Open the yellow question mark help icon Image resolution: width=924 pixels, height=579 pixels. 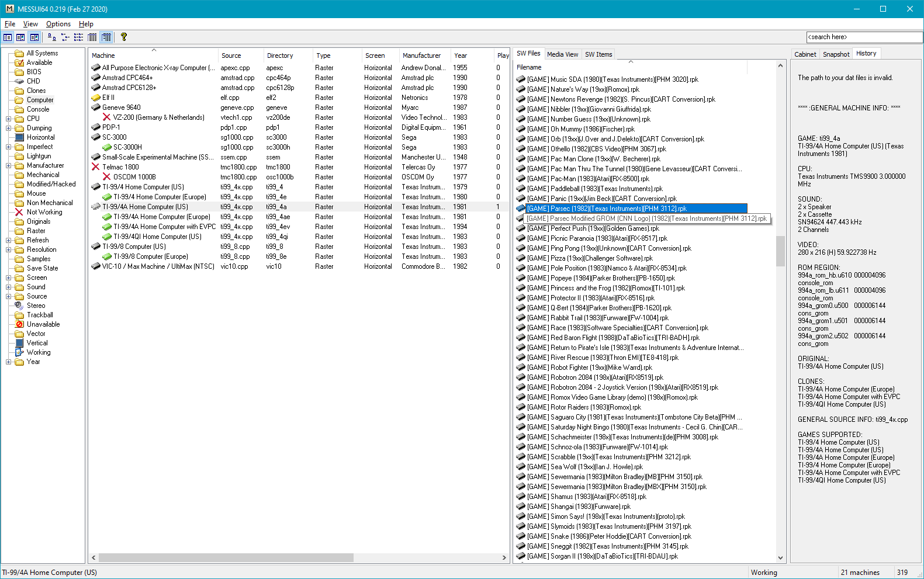[124, 37]
